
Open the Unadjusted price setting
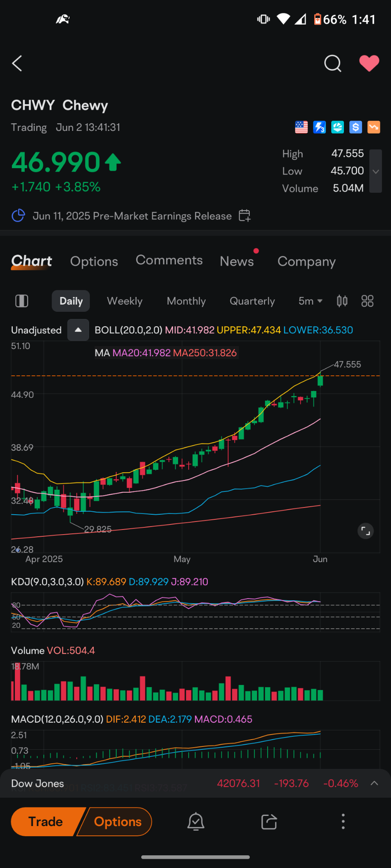pos(36,330)
